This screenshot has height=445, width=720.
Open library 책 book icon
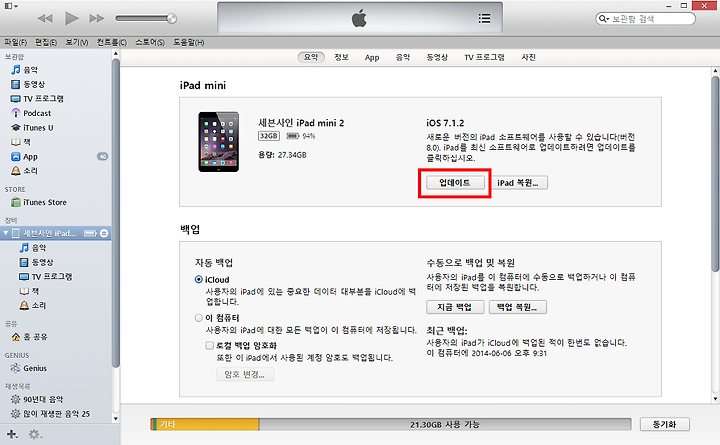(x=16, y=142)
